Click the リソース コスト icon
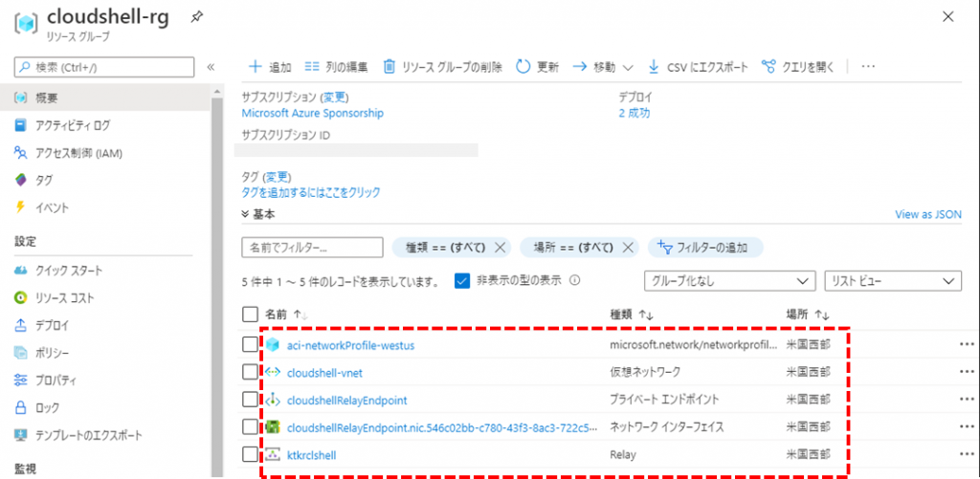Viewport: 980px width, 479px height. (21, 298)
